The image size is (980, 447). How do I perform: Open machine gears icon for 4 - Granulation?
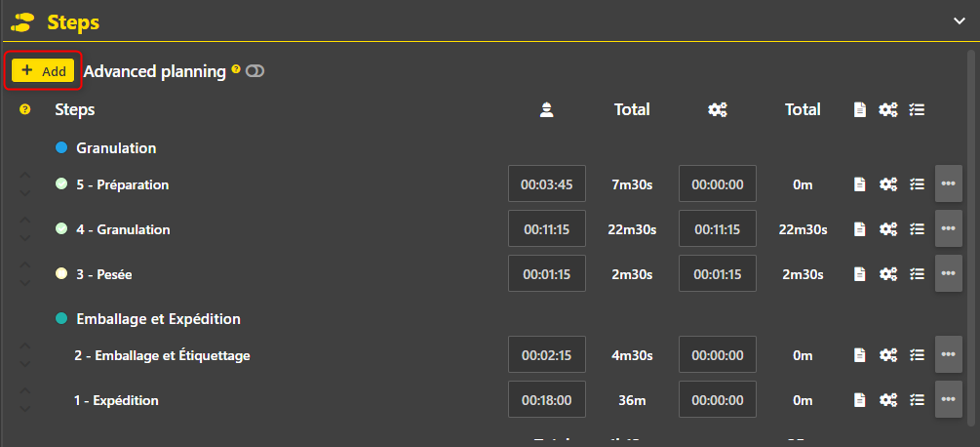(888, 228)
